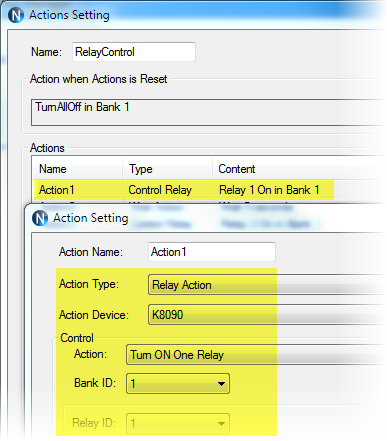
Task: Click the N logo icon in Action Setting dialog
Action: (x=40, y=218)
